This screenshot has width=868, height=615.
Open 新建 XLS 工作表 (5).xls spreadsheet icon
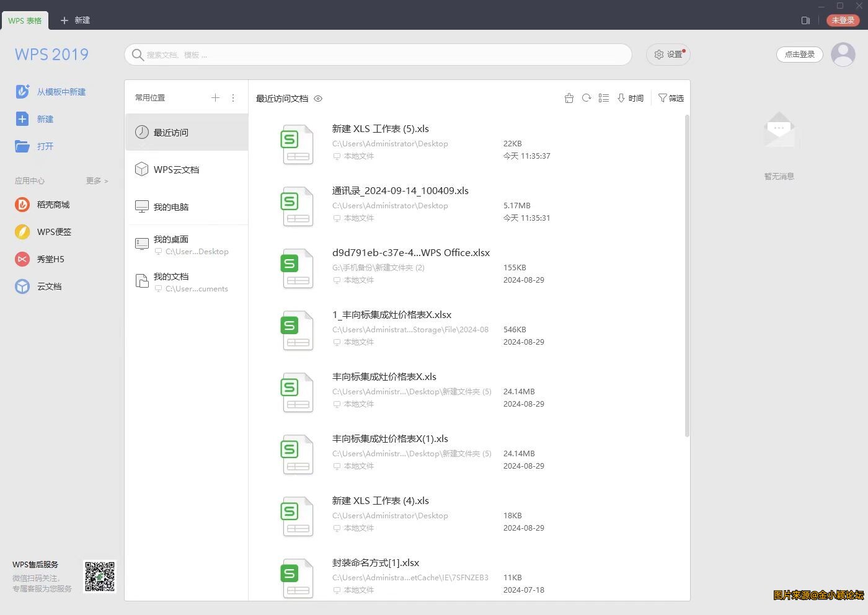pyautogui.click(x=298, y=144)
